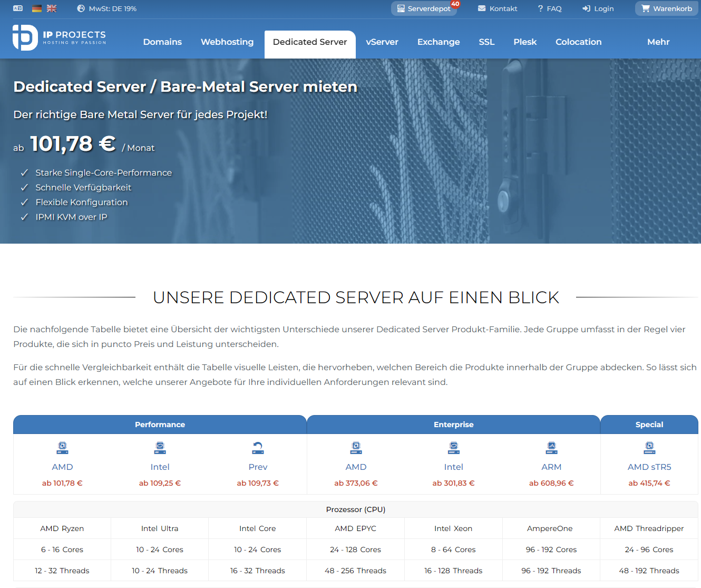Viewport: 701px width, 588px height.
Task: Click the 16 - 128 Threads cell
Action: (x=453, y=571)
